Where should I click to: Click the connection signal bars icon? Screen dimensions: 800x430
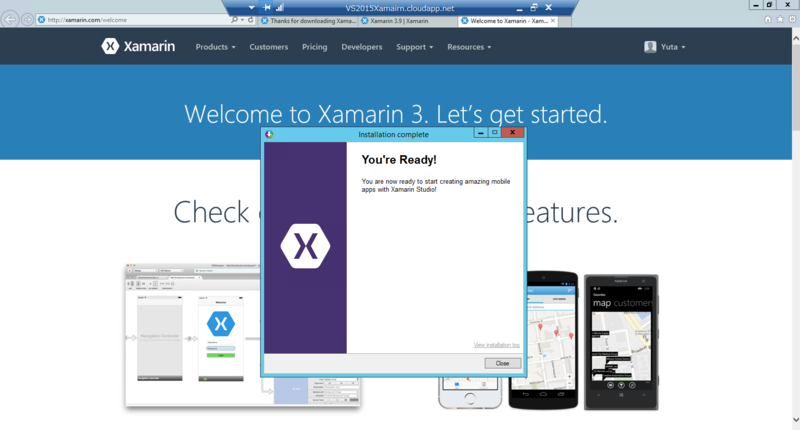coord(280,7)
